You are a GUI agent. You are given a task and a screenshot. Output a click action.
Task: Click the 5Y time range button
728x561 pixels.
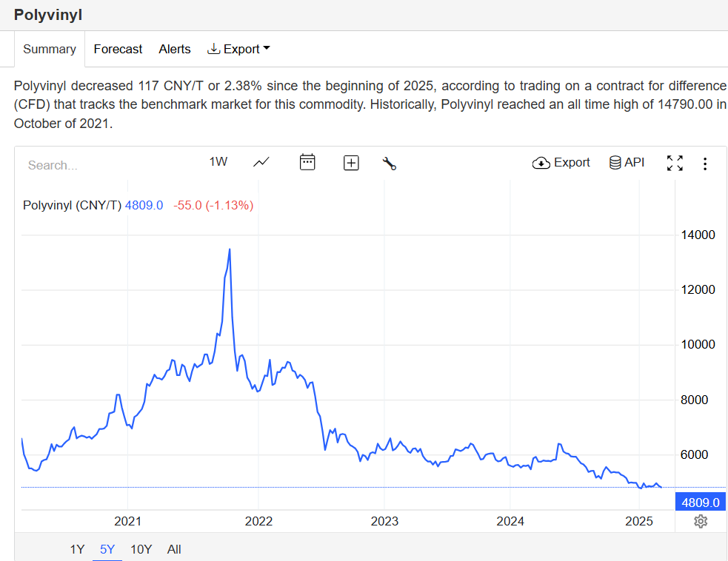click(x=107, y=549)
